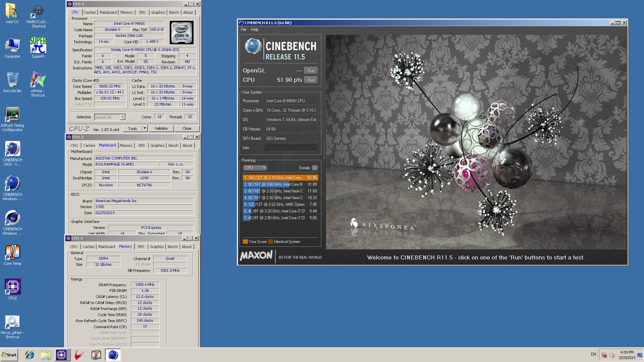Open the Windows Explorer taskbar icon
Screen dimensions: 644x362
pos(46,355)
